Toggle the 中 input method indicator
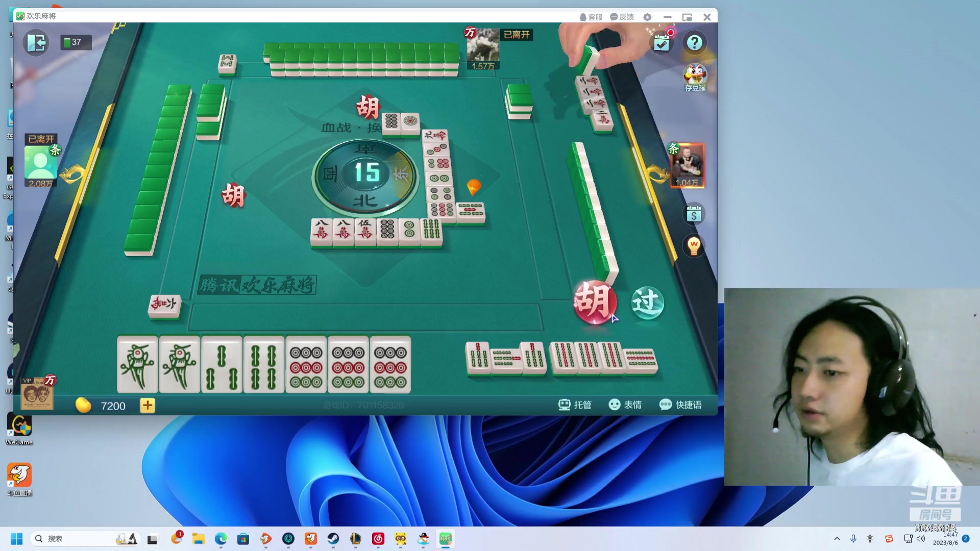980x551 pixels. (x=870, y=539)
